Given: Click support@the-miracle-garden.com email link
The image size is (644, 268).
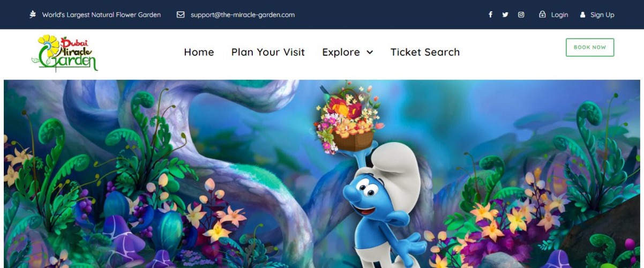Looking at the screenshot, I should [x=243, y=15].
